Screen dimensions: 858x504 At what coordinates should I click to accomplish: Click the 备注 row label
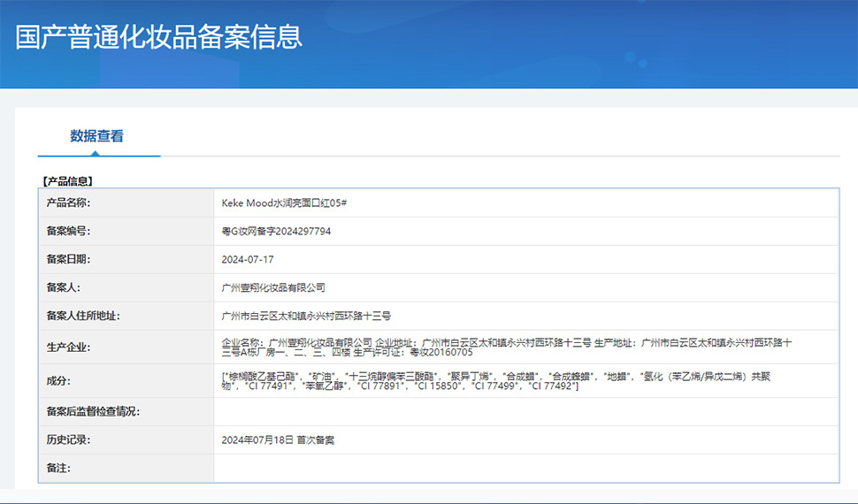tap(57, 468)
